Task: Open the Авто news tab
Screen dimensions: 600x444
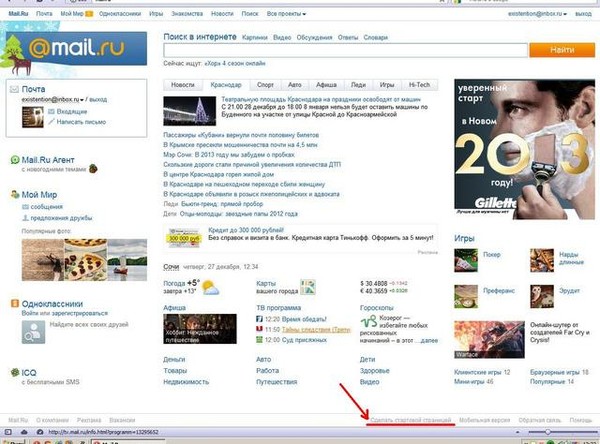Action: pyautogui.click(x=295, y=85)
